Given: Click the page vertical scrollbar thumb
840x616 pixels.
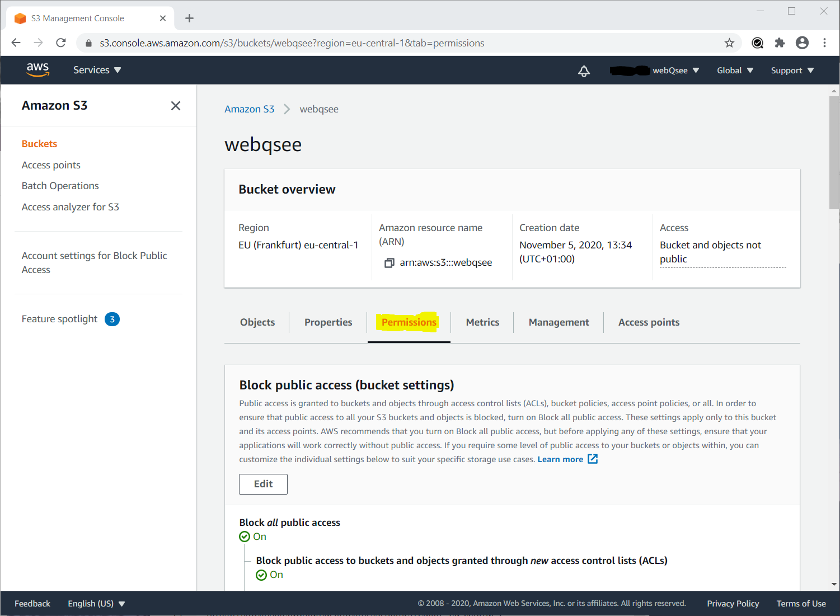Looking at the screenshot, I should pyautogui.click(x=834, y=152).
